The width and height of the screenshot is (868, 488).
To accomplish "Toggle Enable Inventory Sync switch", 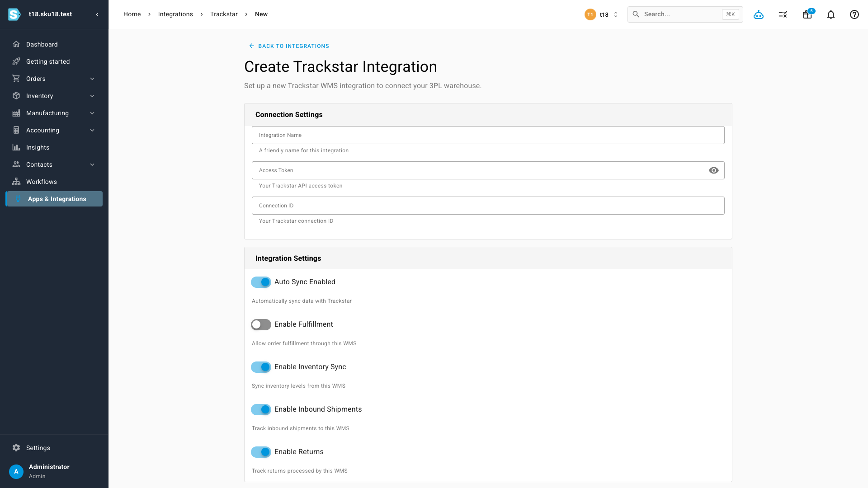I will click(x=261, y=367).
